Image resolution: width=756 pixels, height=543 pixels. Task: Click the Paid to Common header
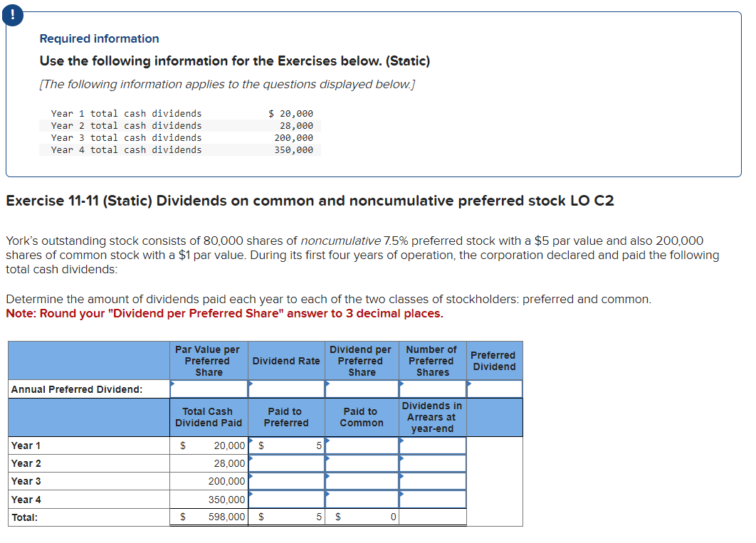pos(362,417)
